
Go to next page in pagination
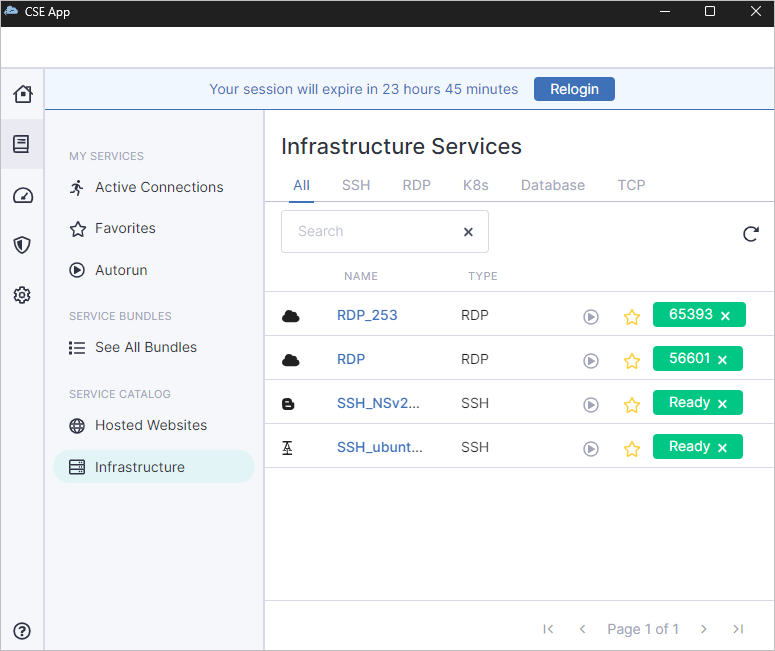click(x=704, y=629)
